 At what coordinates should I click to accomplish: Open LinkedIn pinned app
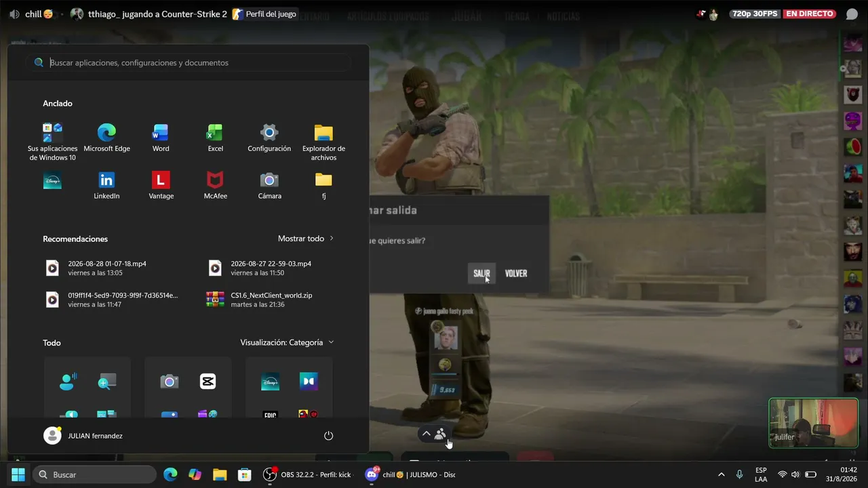pyautogui.click(x=106, y=186)
